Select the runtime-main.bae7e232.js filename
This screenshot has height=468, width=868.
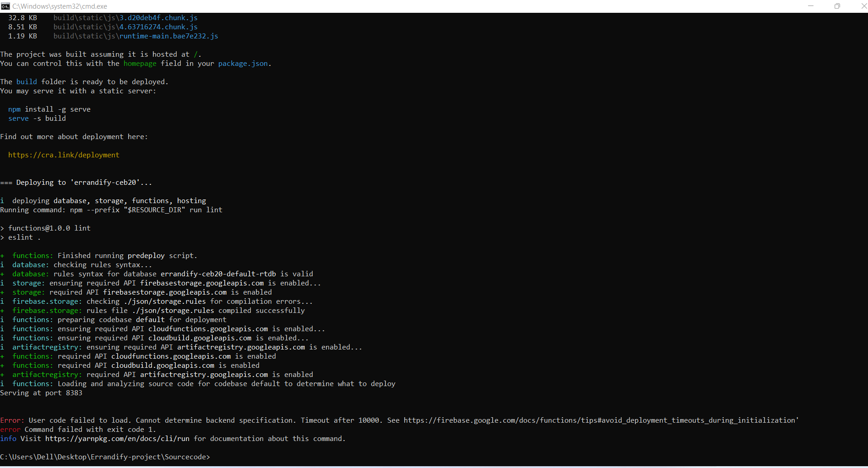coord(168,36)
